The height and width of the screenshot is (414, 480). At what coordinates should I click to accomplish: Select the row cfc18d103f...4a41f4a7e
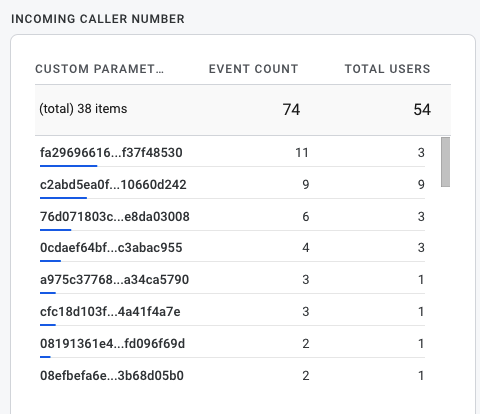[232, 311]
